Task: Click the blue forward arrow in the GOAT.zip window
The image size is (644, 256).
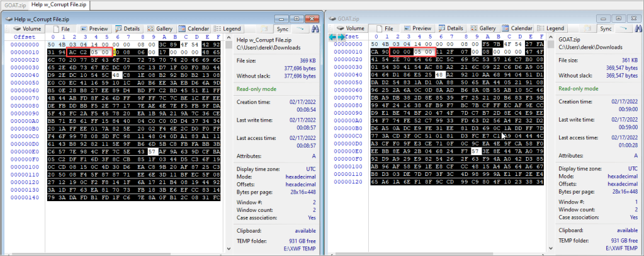Action: tap(342, 37)
